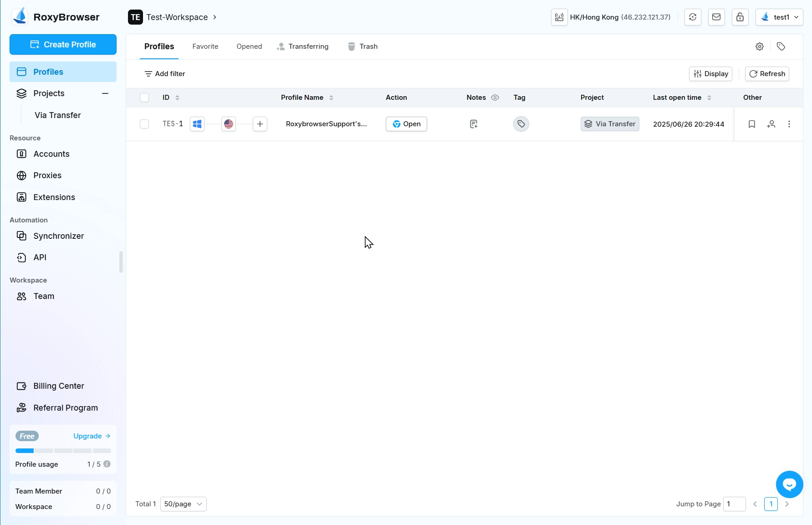Open Via Transfer project in sidebar
The height and width of the screenshot is (525, 812).
tap(58, 115)
